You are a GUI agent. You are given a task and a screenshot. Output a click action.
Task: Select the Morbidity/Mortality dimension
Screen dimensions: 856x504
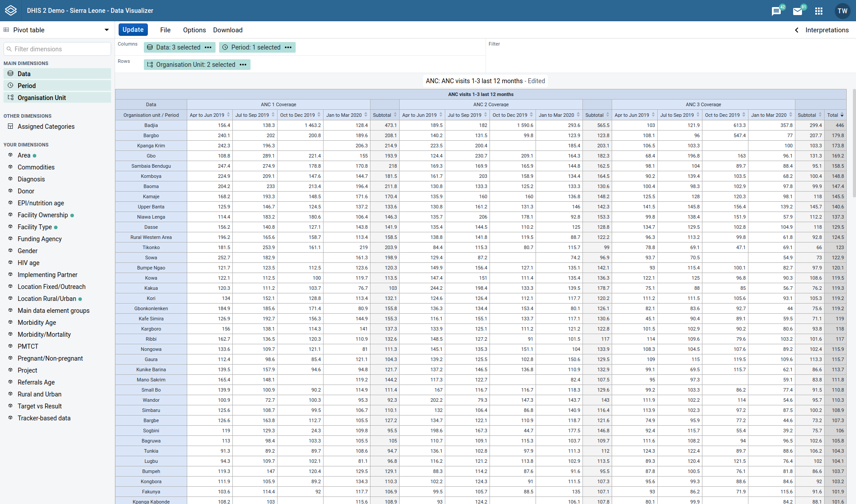(44, 335)
